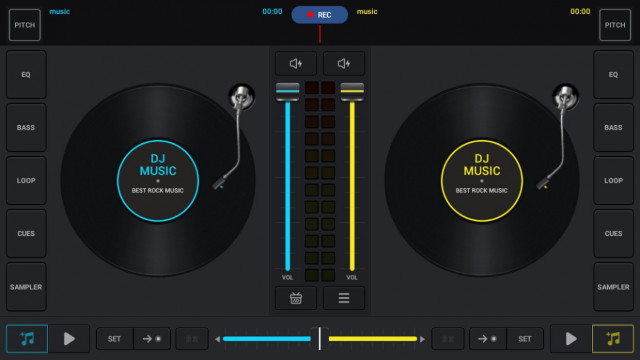This screenshot has width=640, height=360.
Task: Play the left deck
Action: 69,339
